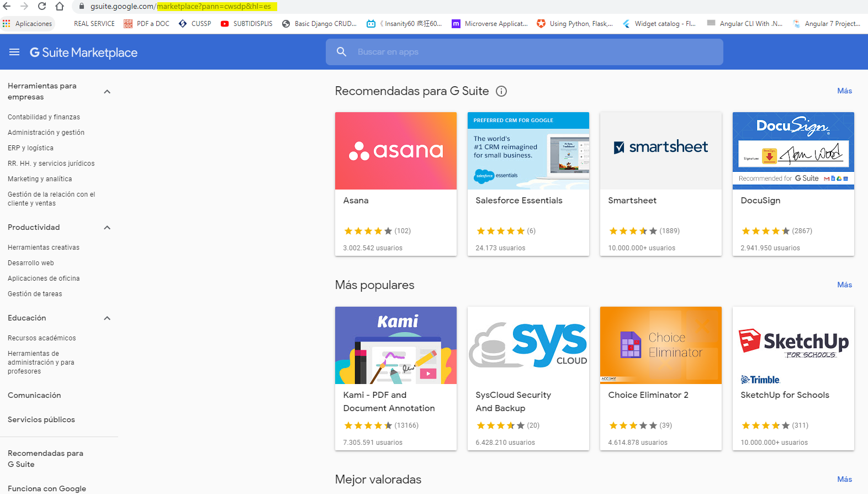Collapse Herramientas para empresas section
The width and height of the screenshot is (868, 494).
click(x=107, y=92)
